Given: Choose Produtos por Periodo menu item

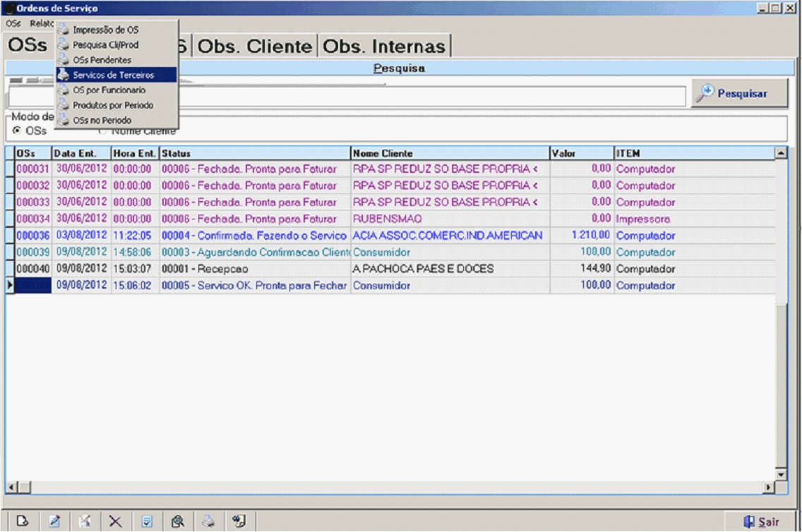Looking at the screenshot, I should [x=113, y=105].
